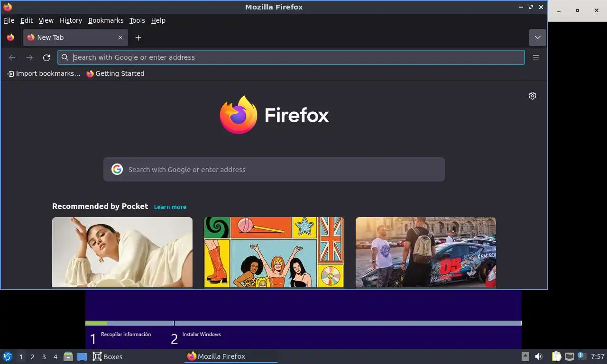The height and width of the screenshot is (364, 607).
Task: Open the Firefox View pinned icon
Action: pos(10,37)
